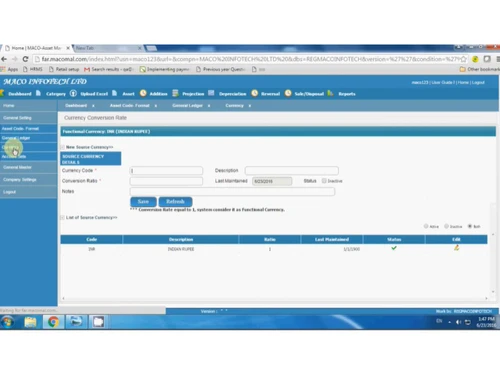
Task: Switch to the New Tab browser tab
Action: pyautogui.click(x=107, y=48)
